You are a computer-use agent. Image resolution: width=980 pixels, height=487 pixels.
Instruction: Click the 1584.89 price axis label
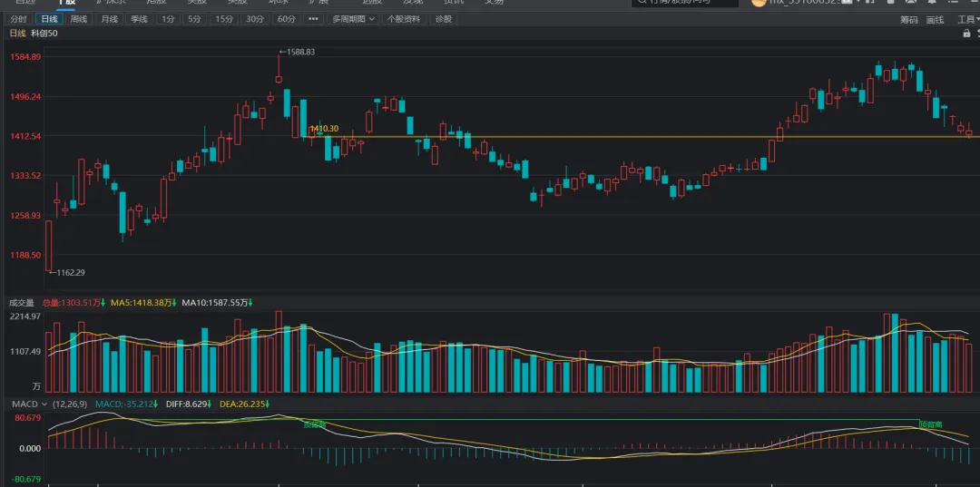[x=25, y=57]
